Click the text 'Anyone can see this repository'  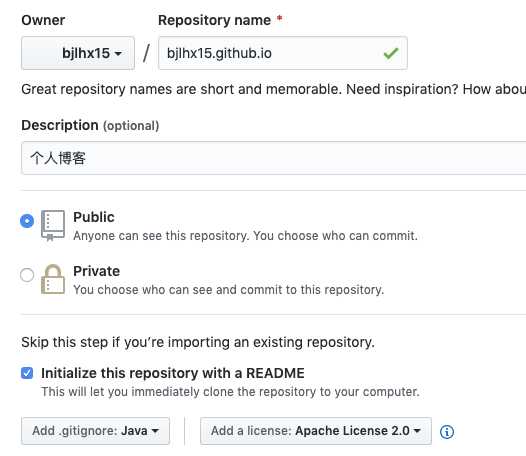pos(161,236)
